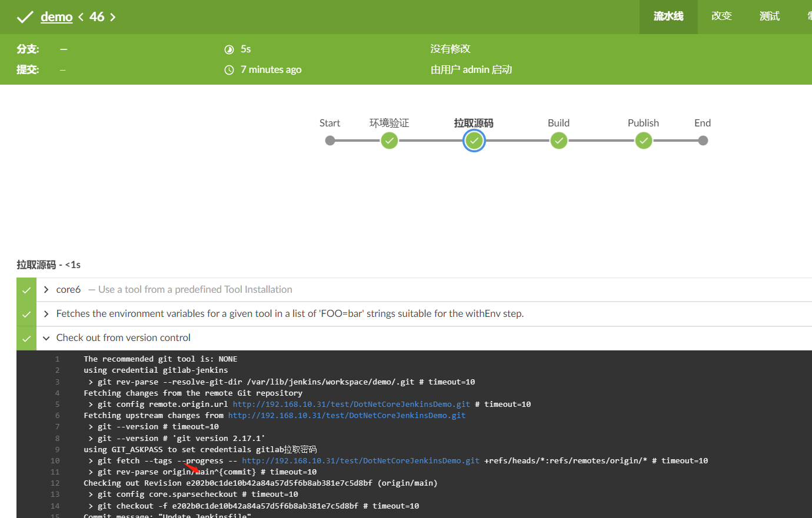
Task: Click the 拉取源码 - <1s stage heading
Action: (x=48, y=265)
